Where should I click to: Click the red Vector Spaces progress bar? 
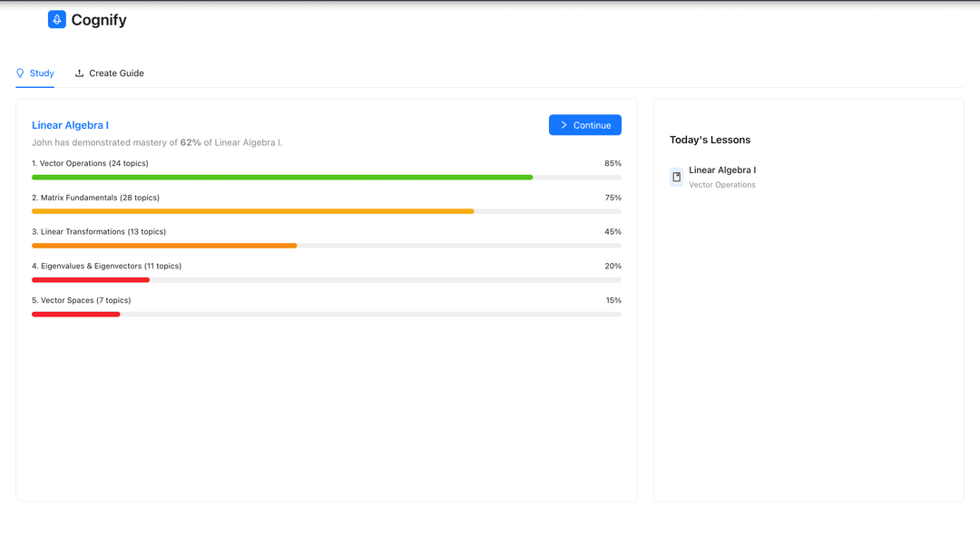pos(76,315)
